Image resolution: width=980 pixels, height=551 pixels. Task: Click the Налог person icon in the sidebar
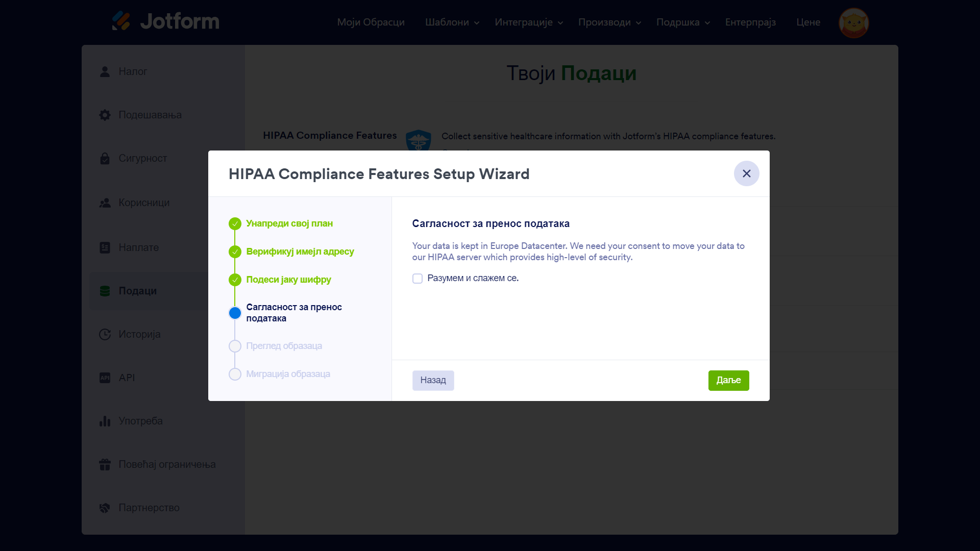point(105,72)
